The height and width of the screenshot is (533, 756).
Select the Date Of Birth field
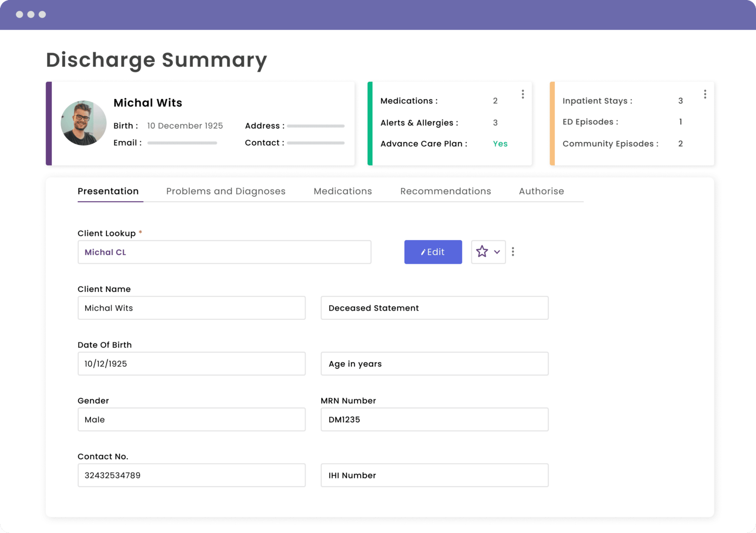click(191, 364)
